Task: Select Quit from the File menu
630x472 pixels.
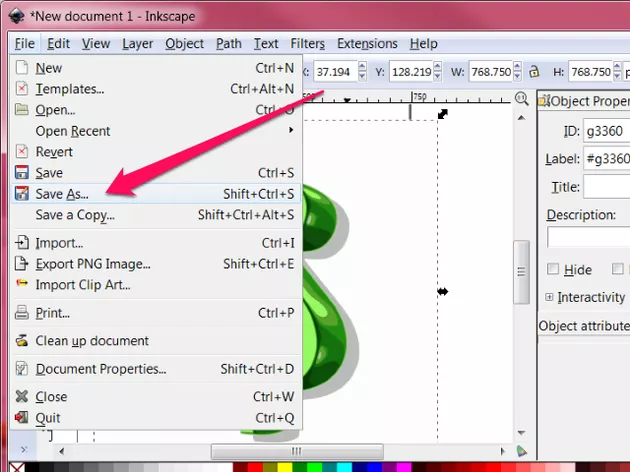Action: coord(48,418)
